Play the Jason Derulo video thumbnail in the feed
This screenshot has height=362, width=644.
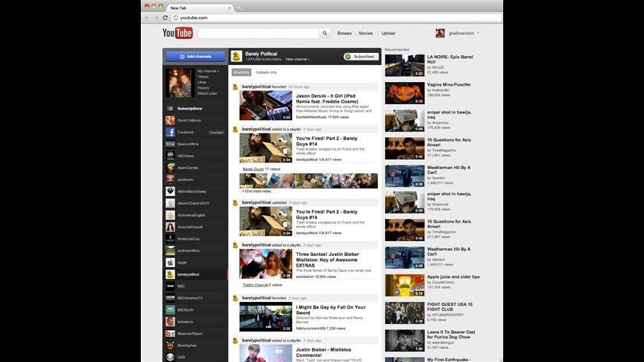pyautogui.click(x=265, y=105)
